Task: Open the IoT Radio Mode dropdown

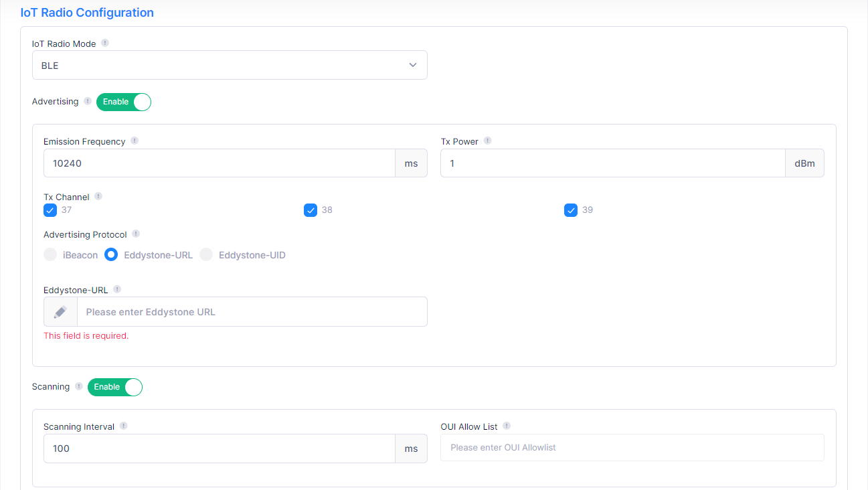Action: pos(230,65)
